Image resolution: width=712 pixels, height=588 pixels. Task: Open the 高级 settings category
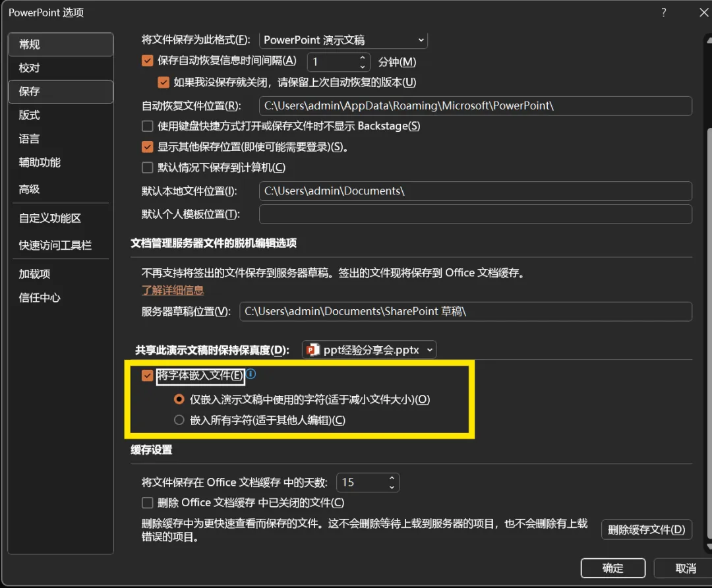click(x=61, y=189)
